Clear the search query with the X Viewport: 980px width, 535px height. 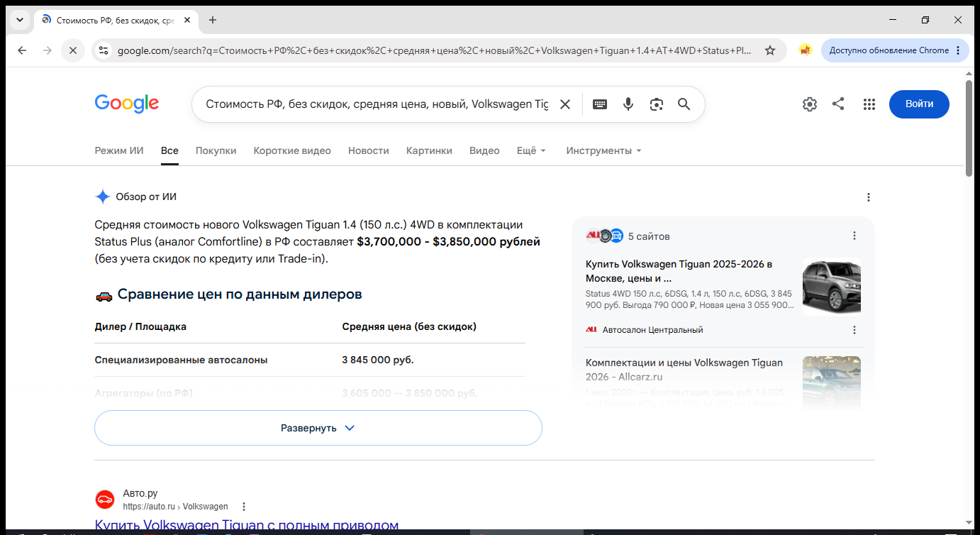coord(565,104)
